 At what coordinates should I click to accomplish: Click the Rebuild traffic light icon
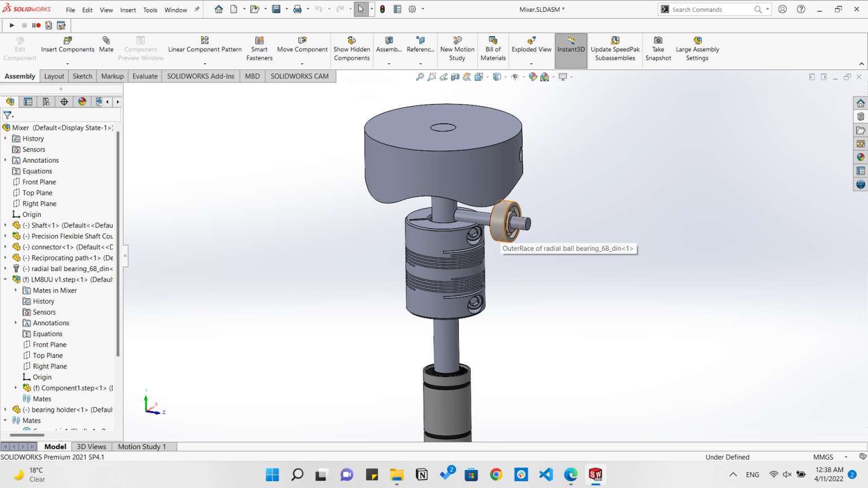(x=383, y=9)
